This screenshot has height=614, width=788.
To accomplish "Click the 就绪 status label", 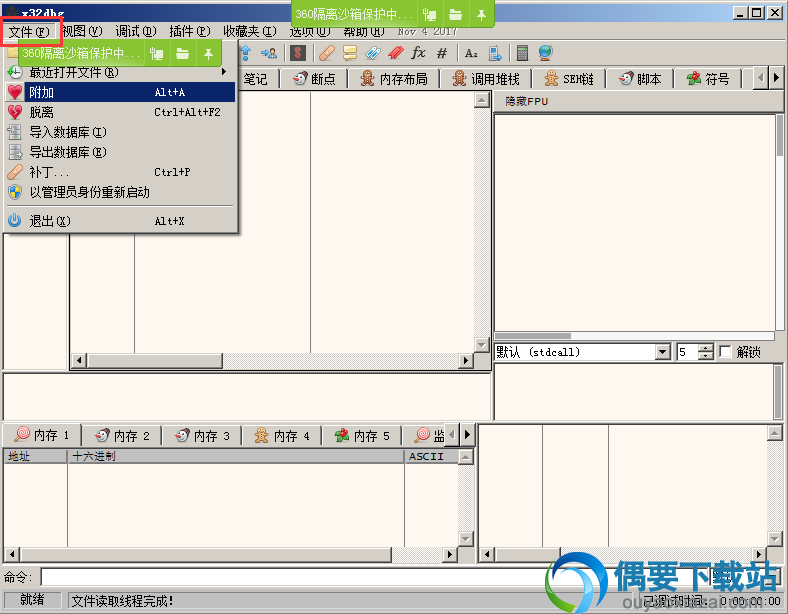I will [32, 600].
